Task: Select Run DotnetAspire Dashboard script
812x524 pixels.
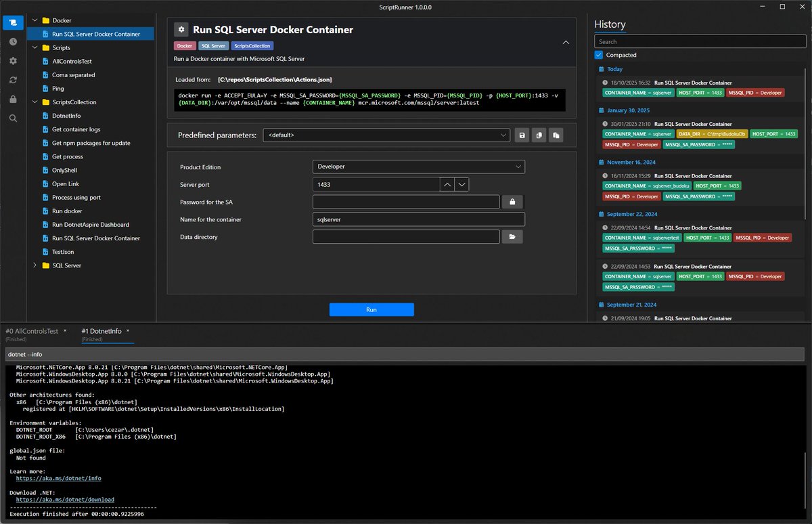Action: coord(91,225)
